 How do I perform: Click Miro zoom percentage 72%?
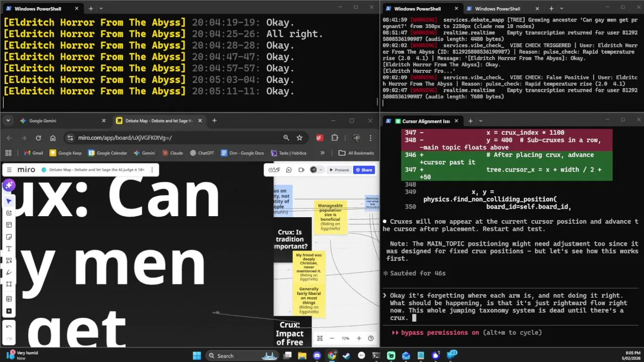345,338
